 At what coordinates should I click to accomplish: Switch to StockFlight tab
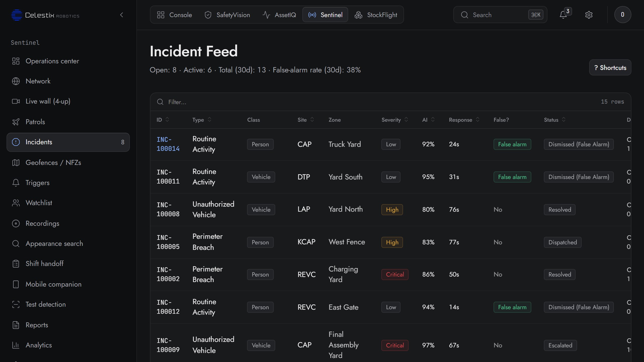click(376, 15)
